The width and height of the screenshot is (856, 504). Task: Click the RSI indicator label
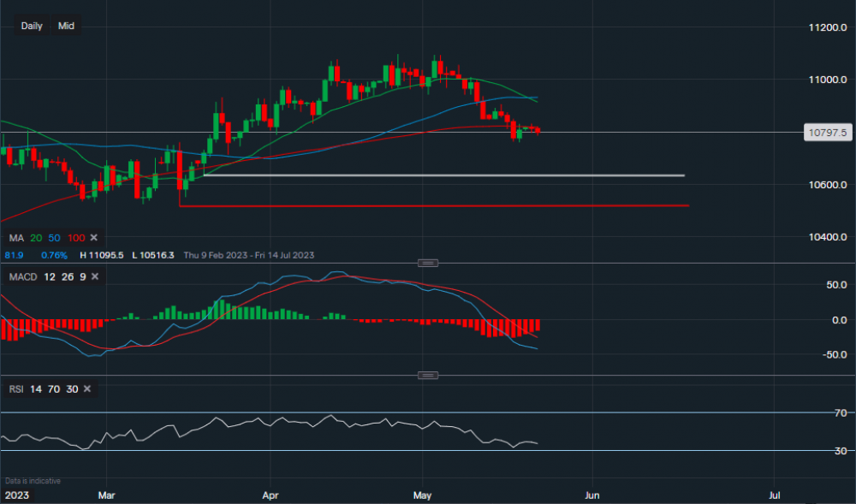[x=16, y=388]
